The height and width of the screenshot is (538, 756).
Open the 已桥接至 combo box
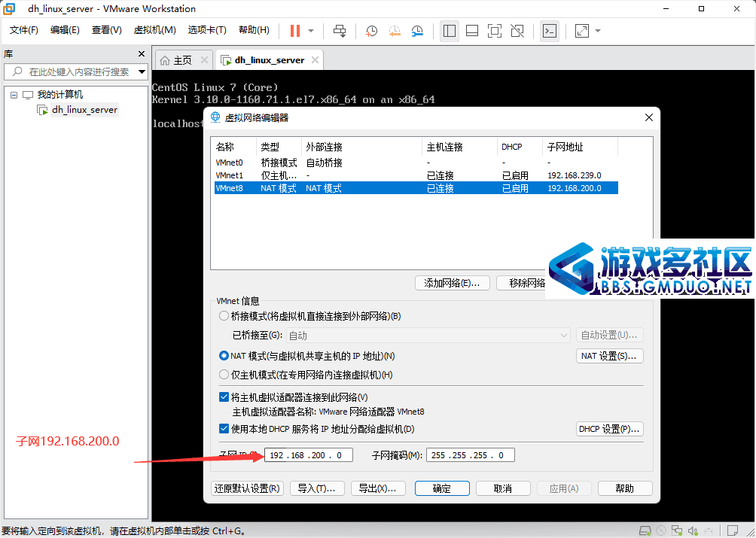click(x=428, y=336)
